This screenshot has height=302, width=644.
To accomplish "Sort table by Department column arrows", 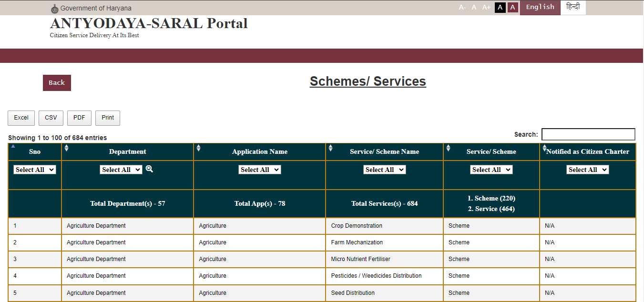I will tap(66, 148).
